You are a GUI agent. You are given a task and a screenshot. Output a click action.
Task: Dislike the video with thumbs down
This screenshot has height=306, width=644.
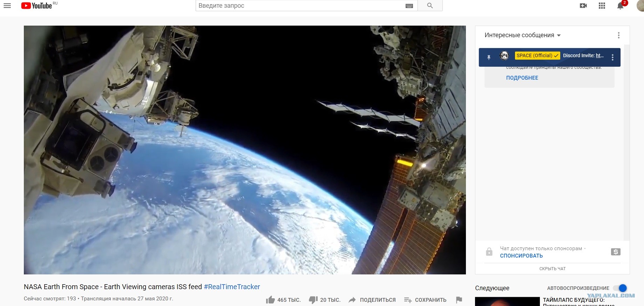313,300
